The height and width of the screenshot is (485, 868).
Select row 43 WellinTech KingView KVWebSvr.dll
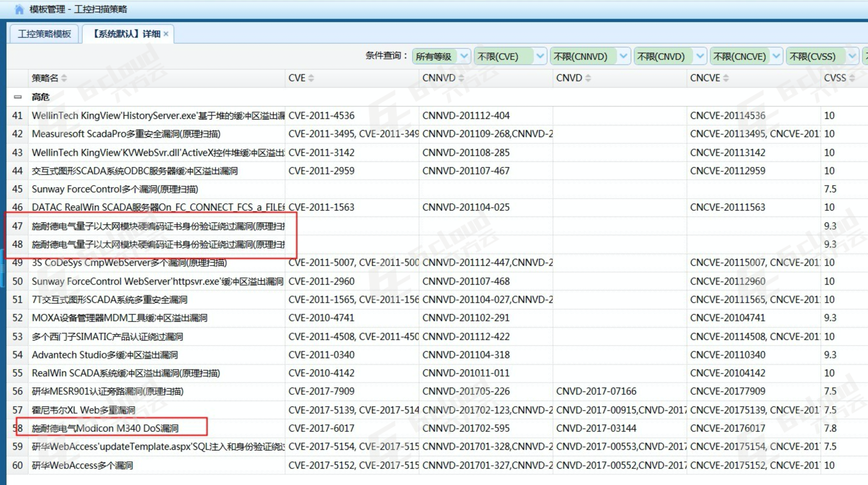pyautogui.click(x=437, y=152)
